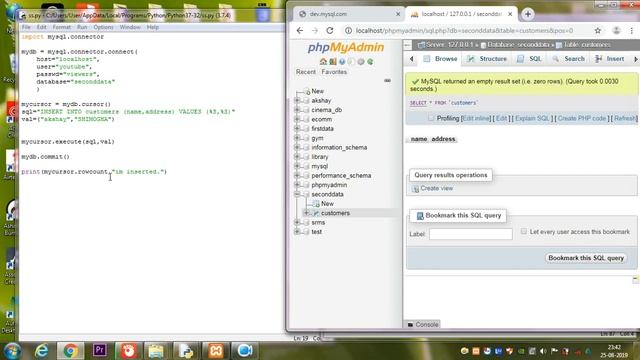Expand the test database node

tap(298, 232)
